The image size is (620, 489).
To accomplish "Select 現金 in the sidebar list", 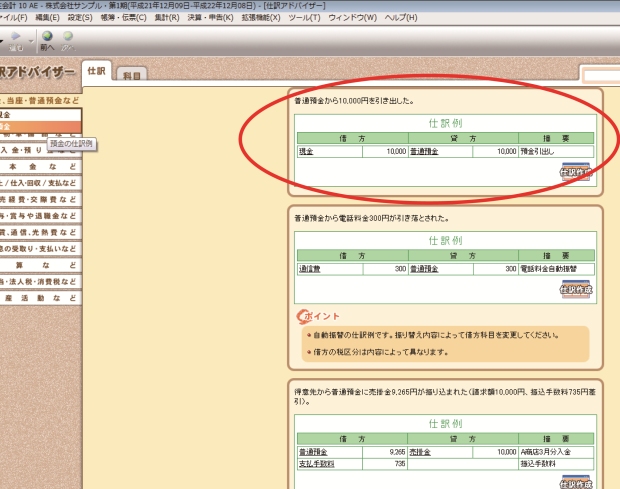I will pyautogui.click(x=40, y=115).
